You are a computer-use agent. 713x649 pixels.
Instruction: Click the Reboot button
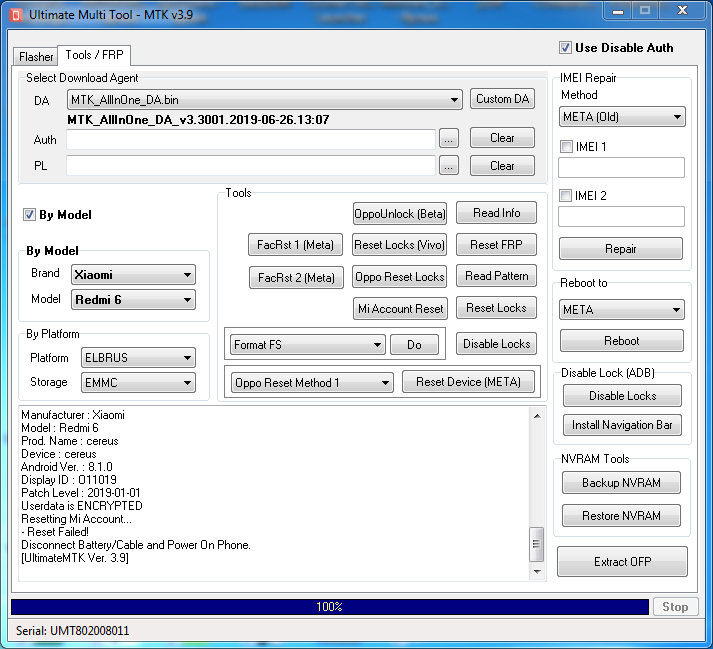622,341
